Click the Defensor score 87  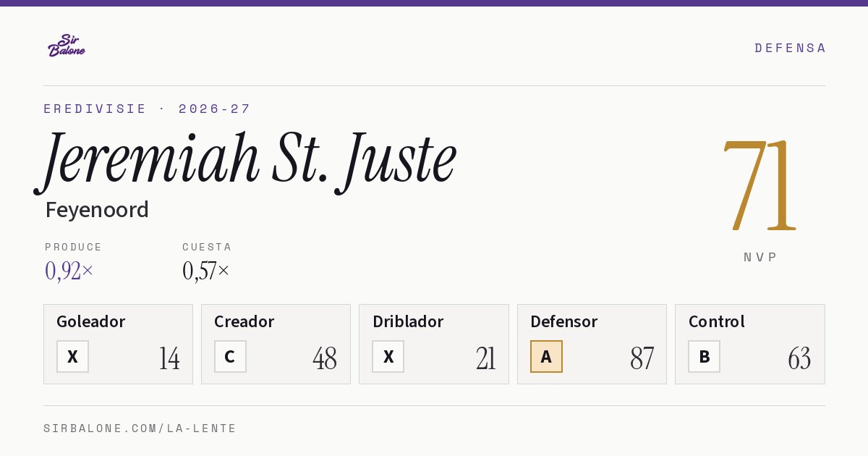(642, 358)
